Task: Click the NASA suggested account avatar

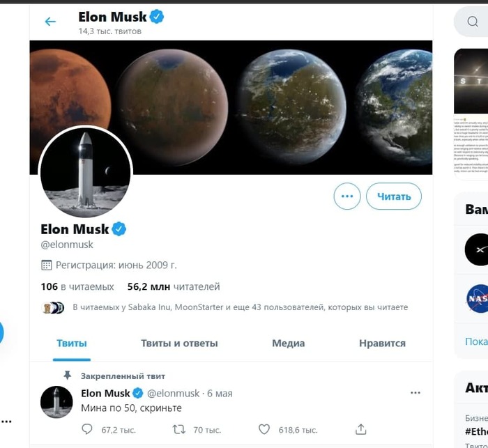Action: coord(477,298)
